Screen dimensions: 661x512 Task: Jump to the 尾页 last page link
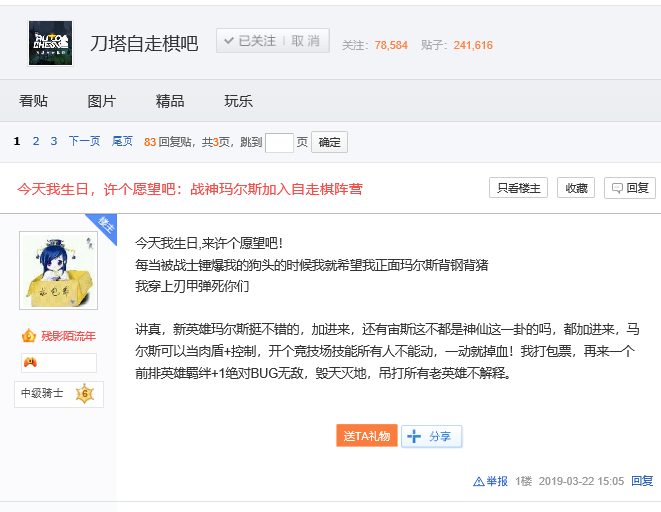pos(122,142)
